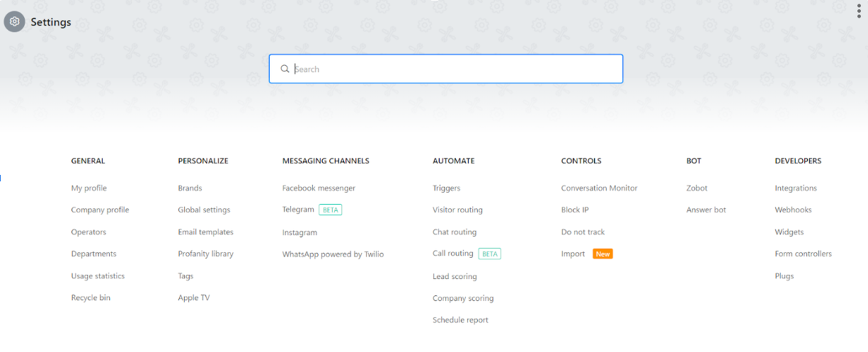The height and width of the screenshot is (352, 868).
Task: Open Triggers under Automate
Action: point(446,188)
